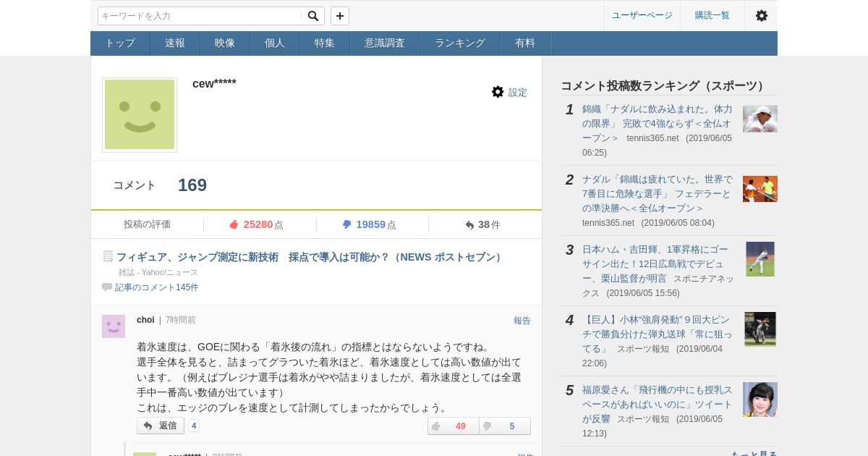868x456 pixels.
Task: Click 返信 reply button on choi's comment
Action: [x=161, y=426]
